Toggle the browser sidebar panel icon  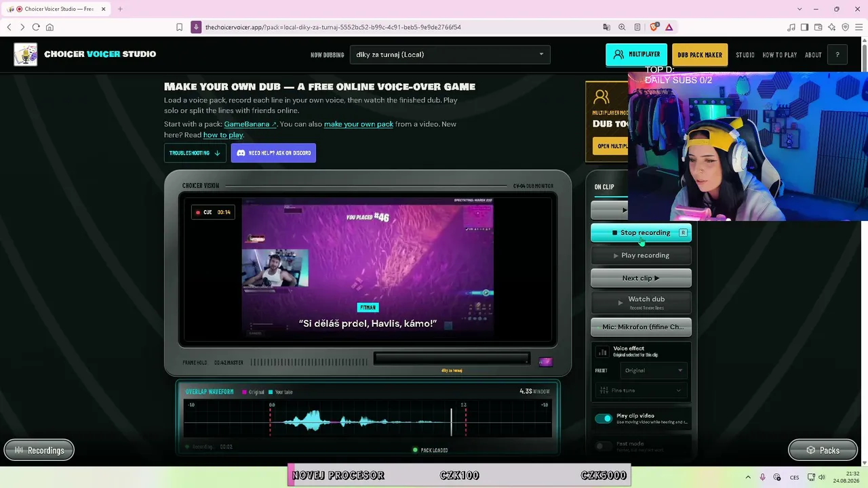(805, 27)
